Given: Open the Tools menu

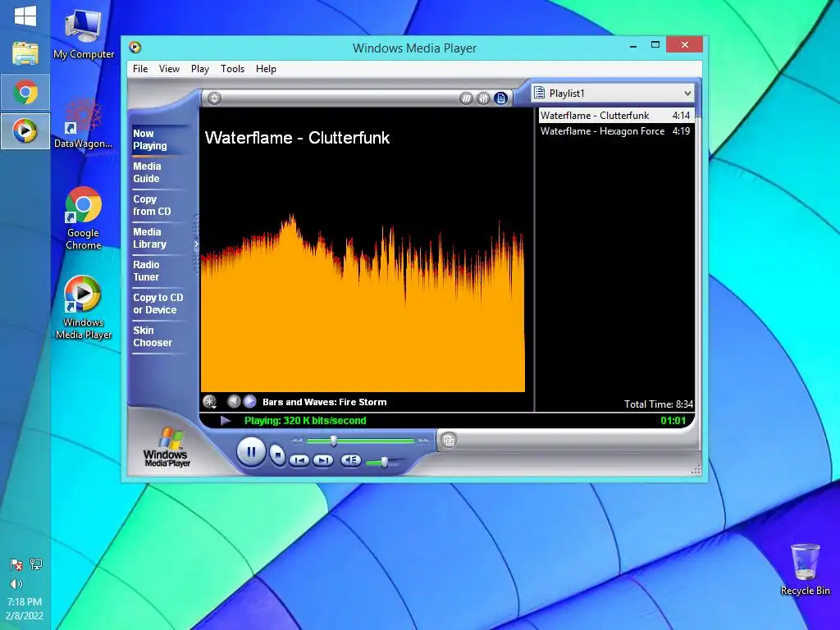Looking at the screenshot, I should (x=232, y=69).
